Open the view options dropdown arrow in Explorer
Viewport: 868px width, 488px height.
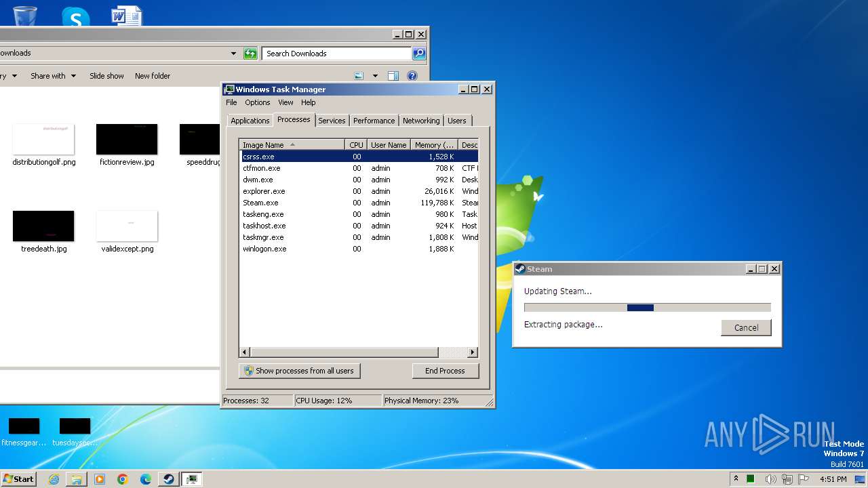click(x=374, y=76)
